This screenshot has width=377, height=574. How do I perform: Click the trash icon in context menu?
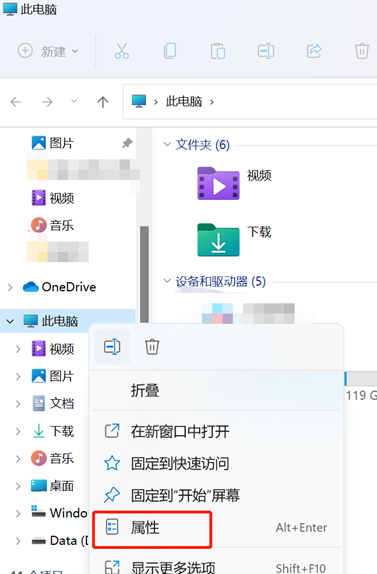(x=152, y=347)
